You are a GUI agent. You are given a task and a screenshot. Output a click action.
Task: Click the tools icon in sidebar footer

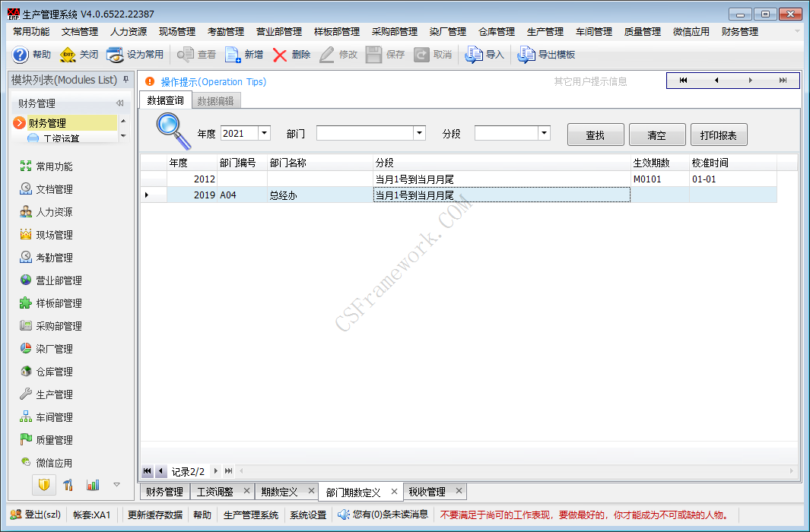point(68,485)
